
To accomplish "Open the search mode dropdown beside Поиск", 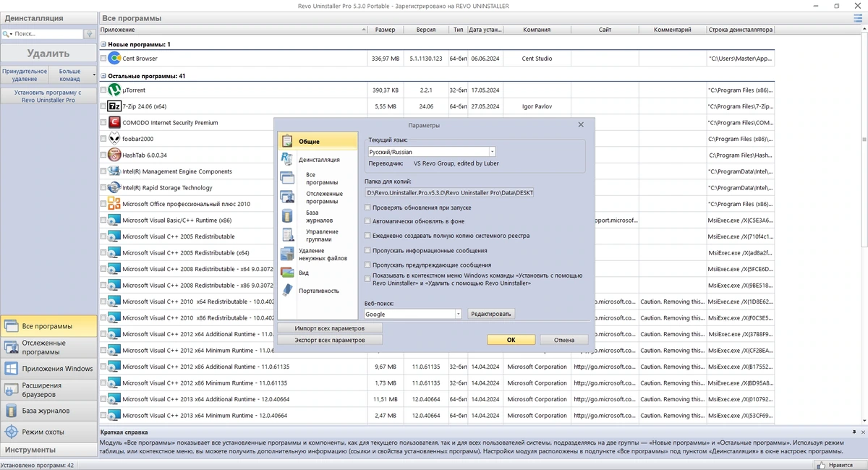I will [11, 34].
